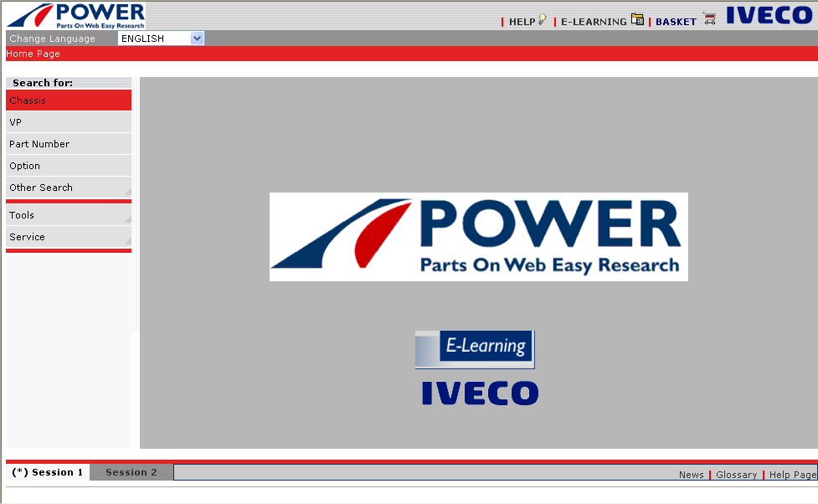Click the language dropdown arrow button
The width and height of the screenshot is (818, 504).
(x=197, y=38)
